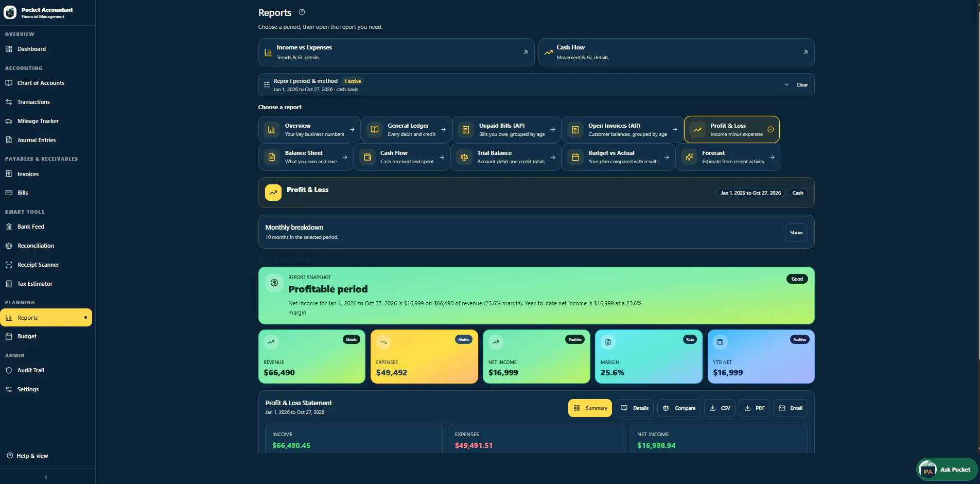Open the help icon beside the Reports title
The image size is (980, 484).
click(302, 12)
